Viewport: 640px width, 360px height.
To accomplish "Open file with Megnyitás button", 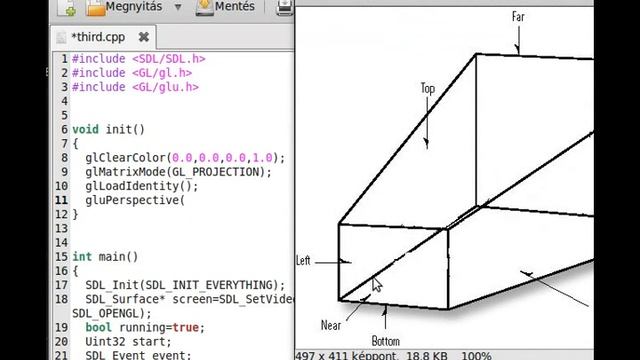I will click(124, 7).
